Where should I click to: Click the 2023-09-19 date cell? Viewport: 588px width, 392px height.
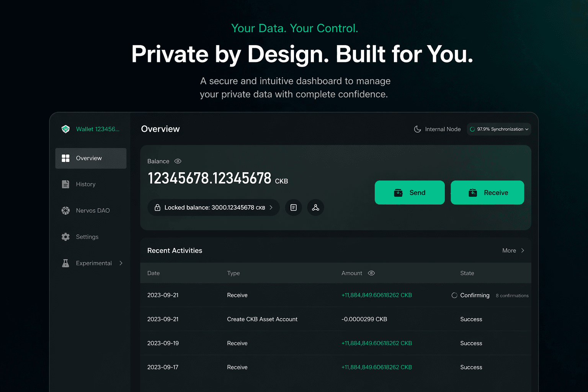(x=163, y=343)
